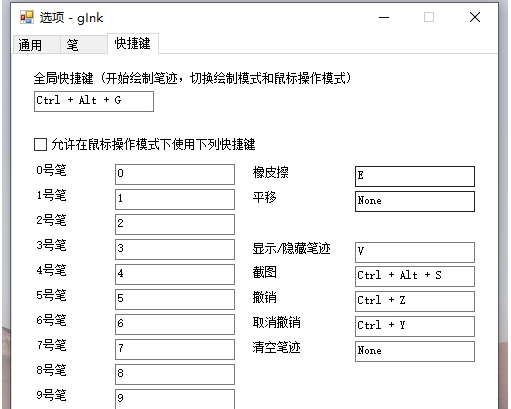Click the 4号笔 label
This screenshot has height=409, width=511.
click(51, 270)
